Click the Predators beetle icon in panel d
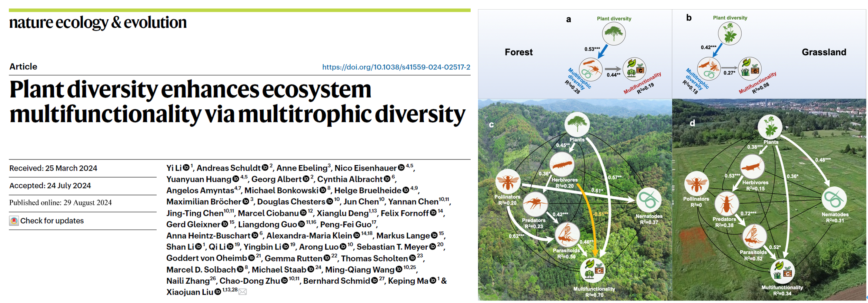868x303 pixels. 726,204
